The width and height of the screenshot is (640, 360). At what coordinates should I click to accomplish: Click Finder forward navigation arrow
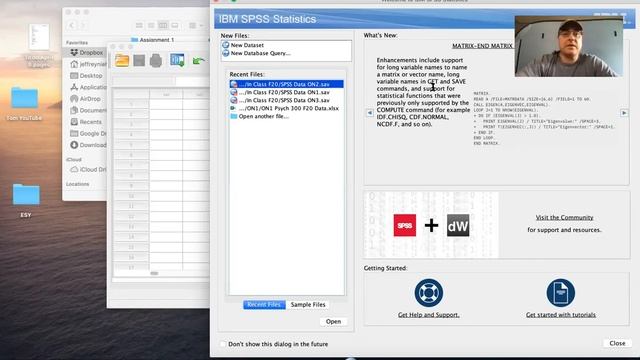click(83, 25)
